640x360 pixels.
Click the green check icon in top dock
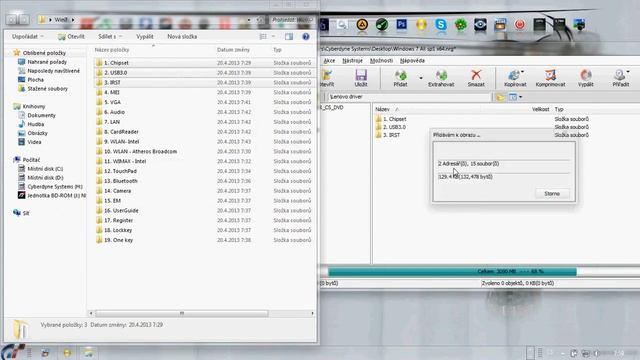click(x=382, y=25)
